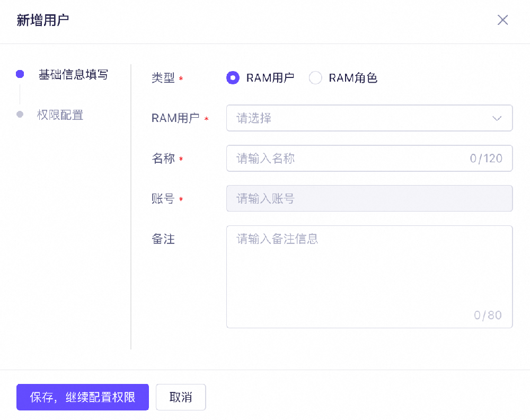Open the RAM用户 请选择 dropdown

(x=369, y=118)
